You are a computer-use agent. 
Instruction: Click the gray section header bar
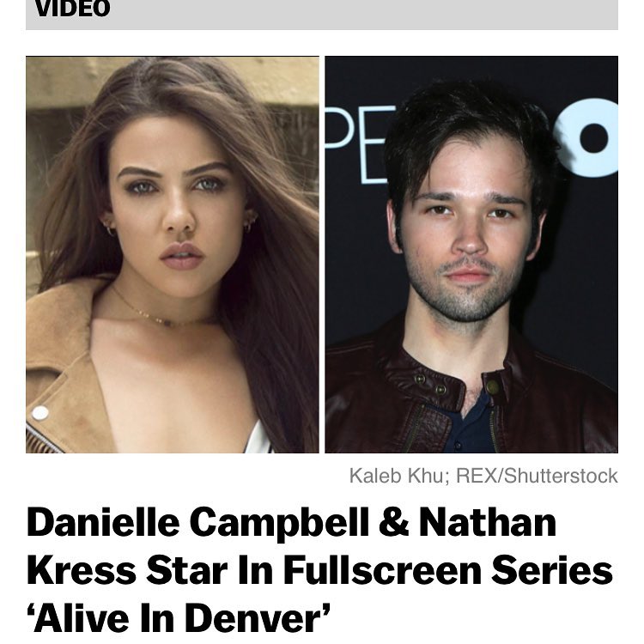click(322, 15)
